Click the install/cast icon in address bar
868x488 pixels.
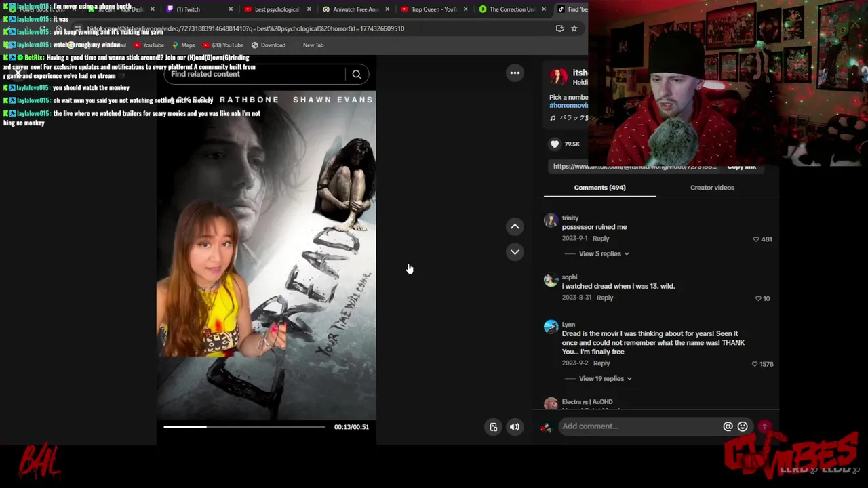559,28
